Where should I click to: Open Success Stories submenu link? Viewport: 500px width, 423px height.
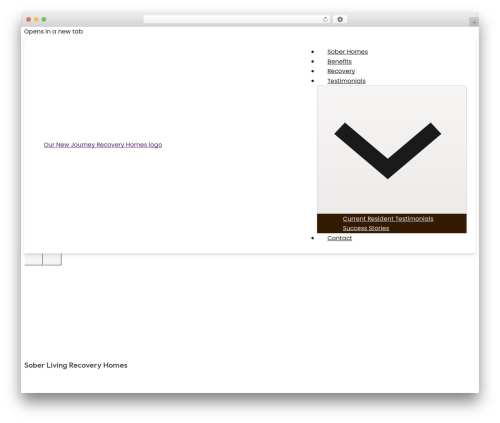click(366, 228)
